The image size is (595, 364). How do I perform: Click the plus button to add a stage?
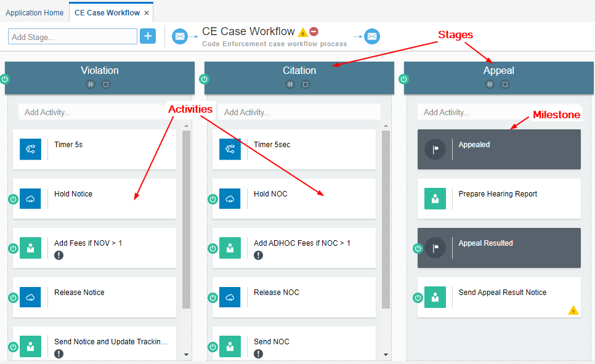(148, 36)
